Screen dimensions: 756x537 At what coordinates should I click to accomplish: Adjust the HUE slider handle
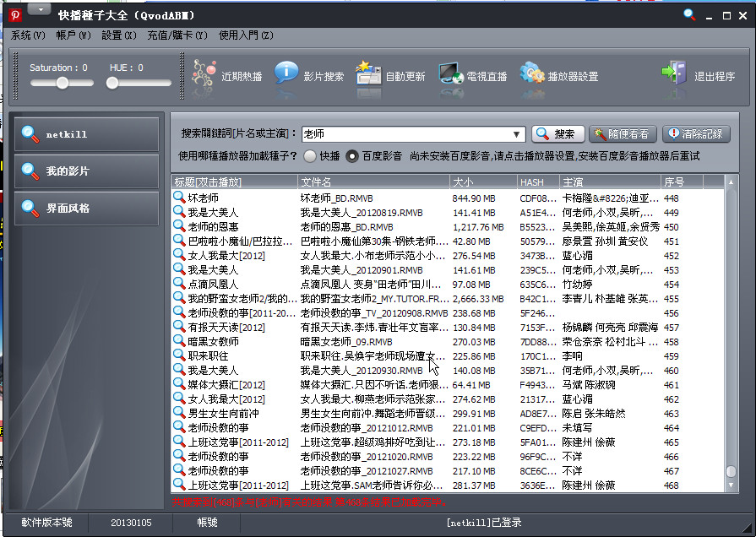112,84
